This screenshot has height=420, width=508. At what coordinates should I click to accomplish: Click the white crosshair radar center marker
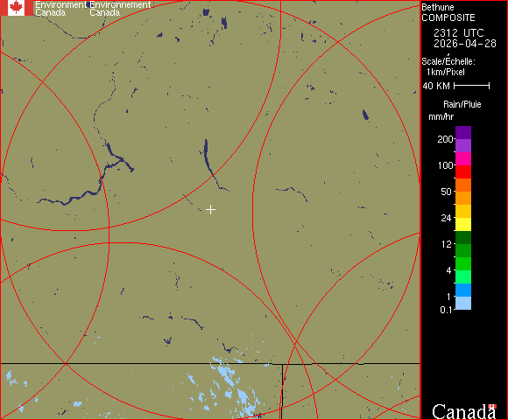210,210
